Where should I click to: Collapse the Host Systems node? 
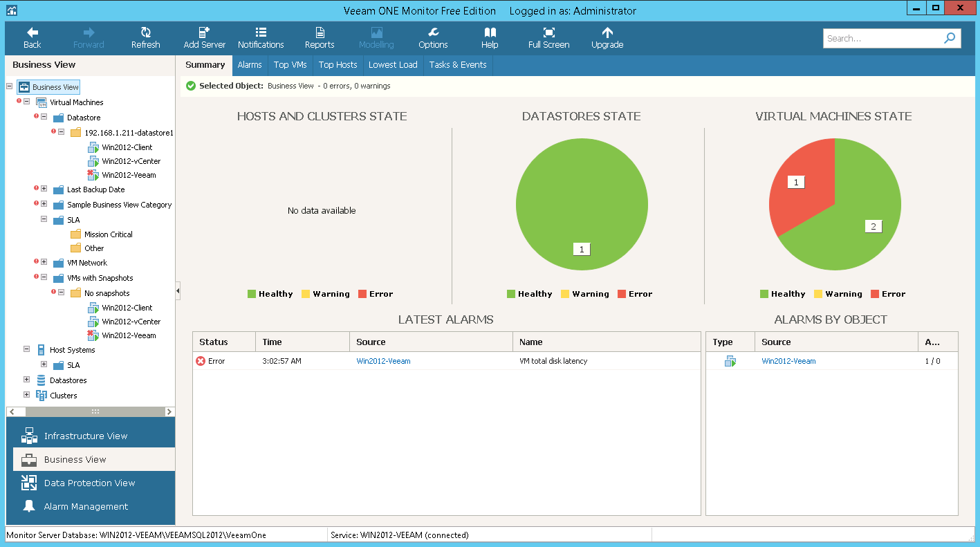(26, 350)
